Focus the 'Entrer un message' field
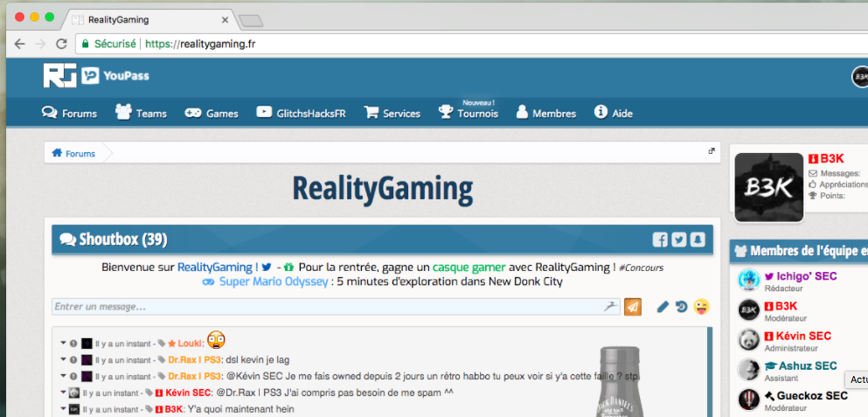The width and height of the screenshot is (868, 417). point(336,307)
